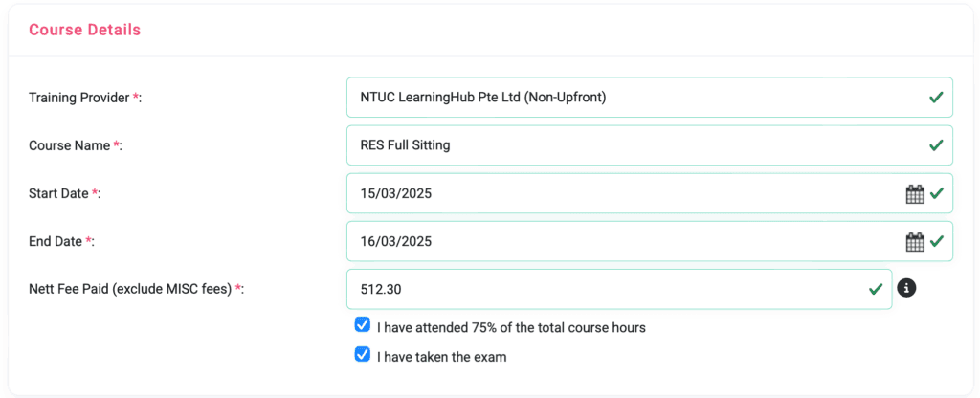The image size is (980, 398).
Task: Click the Start Date validation checkmark
Action: (936, 193)
